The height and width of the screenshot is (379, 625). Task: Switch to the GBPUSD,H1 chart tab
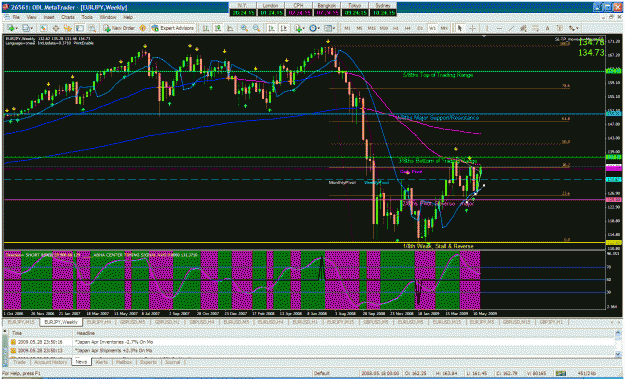click(167, 322)
